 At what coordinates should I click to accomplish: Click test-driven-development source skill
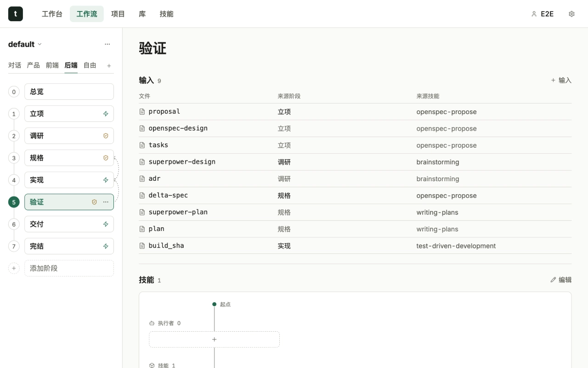pyautogui.click(x=456, y=246)
